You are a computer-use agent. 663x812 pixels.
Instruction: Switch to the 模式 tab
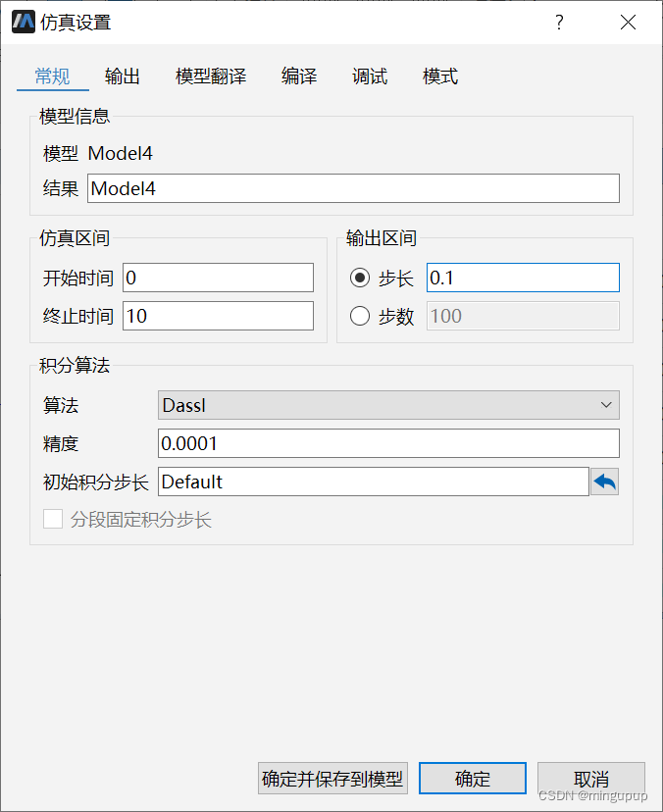[439, 76]
